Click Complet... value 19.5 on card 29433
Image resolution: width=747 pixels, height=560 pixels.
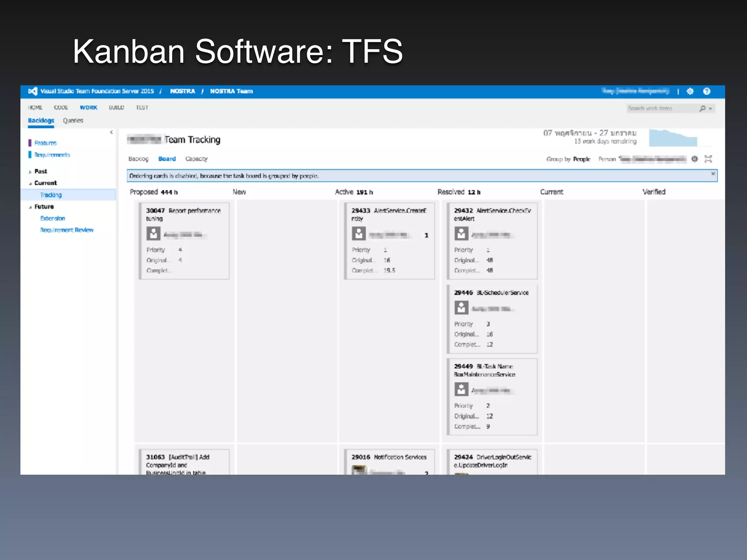click(389, 271)
